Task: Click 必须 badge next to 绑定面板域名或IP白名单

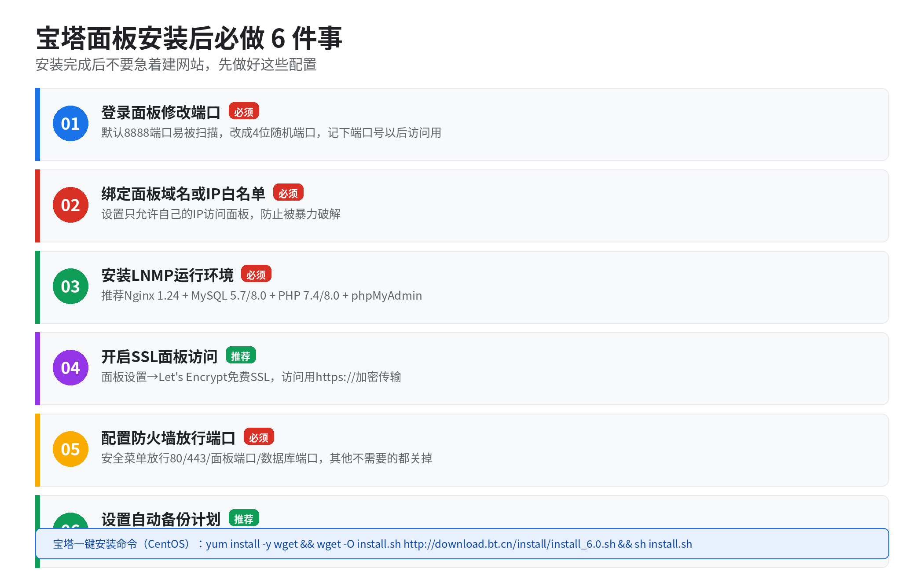Action: click(x=288, y=193)
